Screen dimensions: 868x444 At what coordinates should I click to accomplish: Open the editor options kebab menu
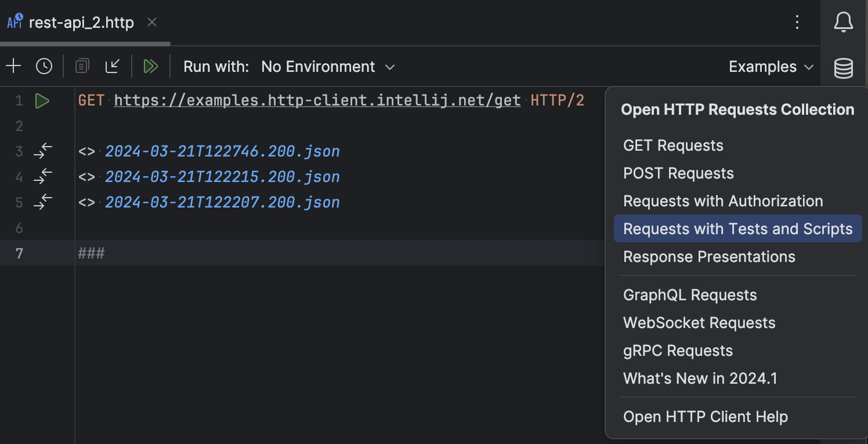[x=797, y=22]
